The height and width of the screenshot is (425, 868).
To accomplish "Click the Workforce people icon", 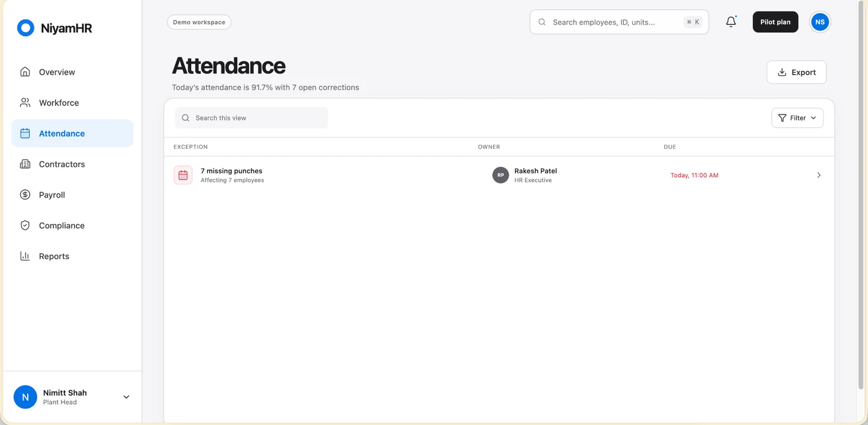I will pos(25,102).
